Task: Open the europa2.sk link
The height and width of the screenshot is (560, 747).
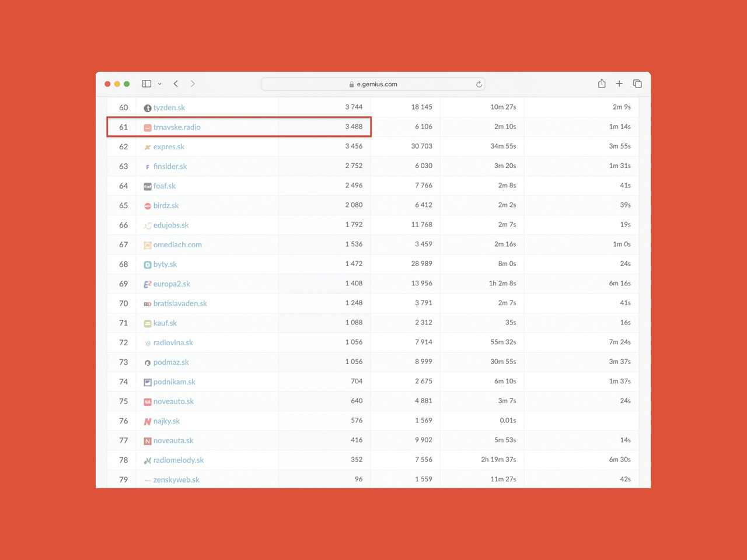Action: (172, 284)
